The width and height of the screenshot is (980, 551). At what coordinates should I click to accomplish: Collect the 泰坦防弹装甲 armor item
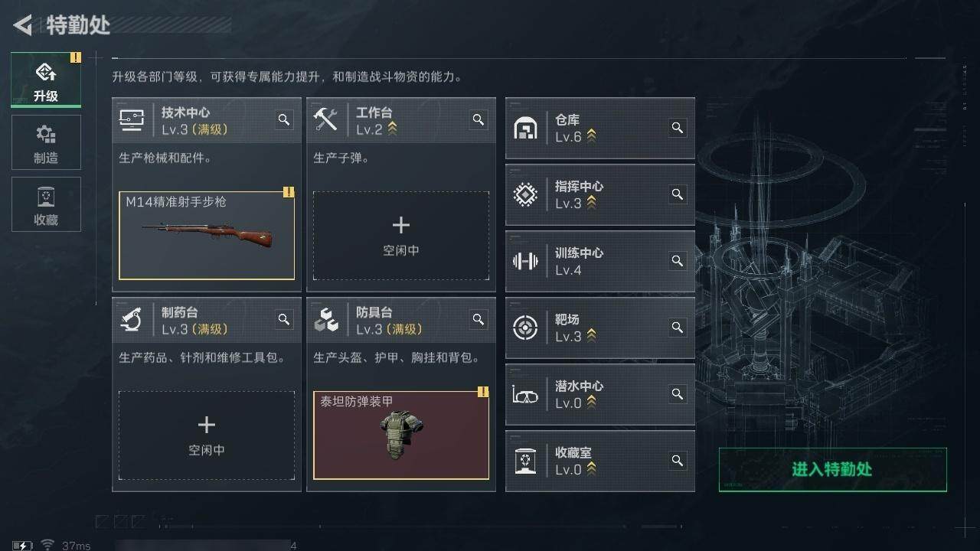401,435
